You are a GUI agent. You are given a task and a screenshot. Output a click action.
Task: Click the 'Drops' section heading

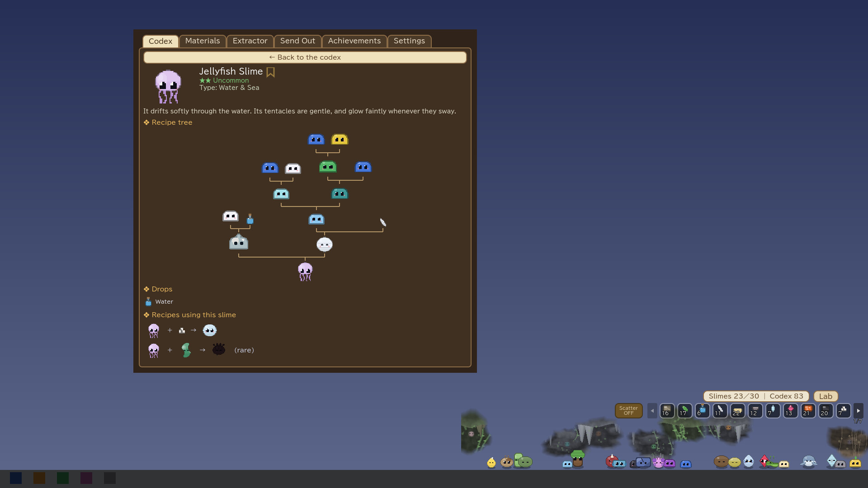pos(162,289)
